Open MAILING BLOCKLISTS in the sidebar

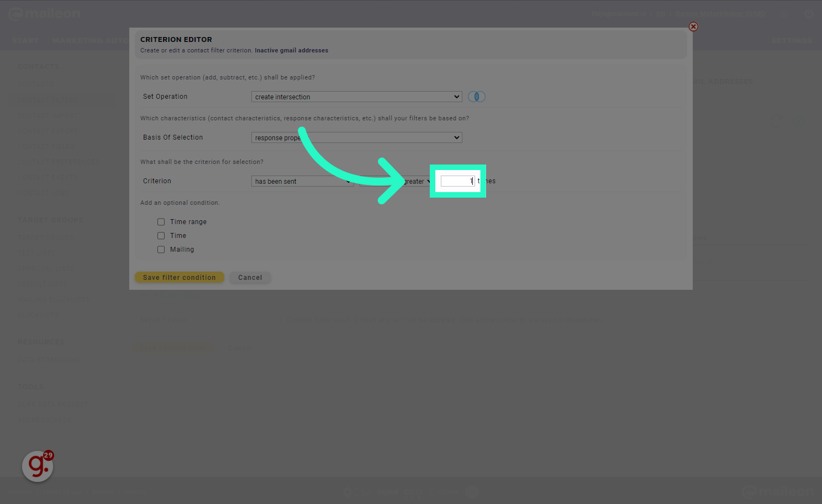click(52, 299)
